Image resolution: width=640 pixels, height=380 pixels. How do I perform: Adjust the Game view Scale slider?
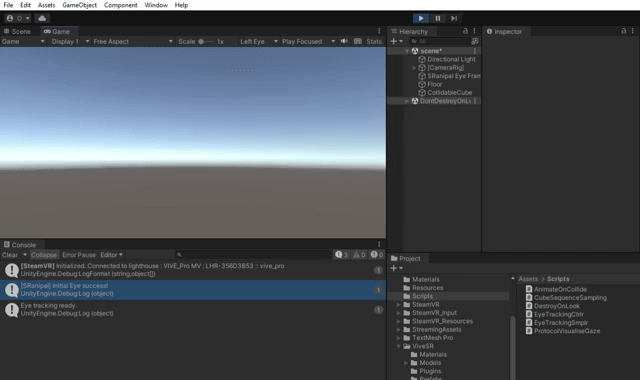point(205,42)
